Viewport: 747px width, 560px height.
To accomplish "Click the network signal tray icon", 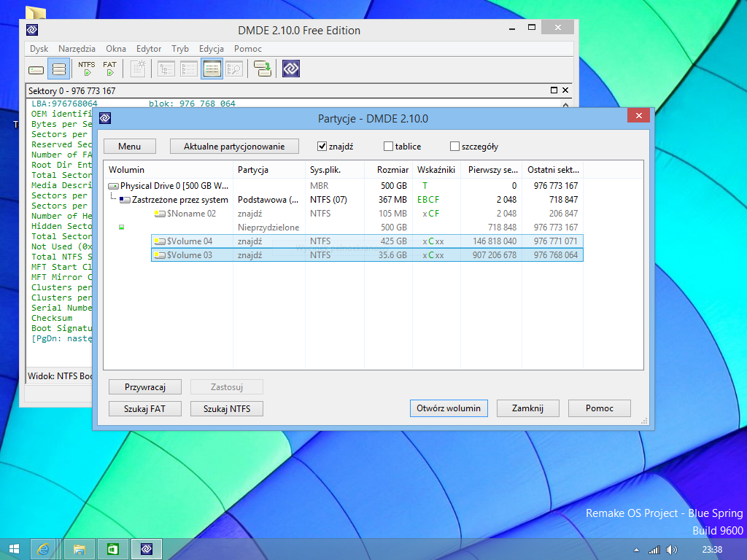I will click(654, 550).
